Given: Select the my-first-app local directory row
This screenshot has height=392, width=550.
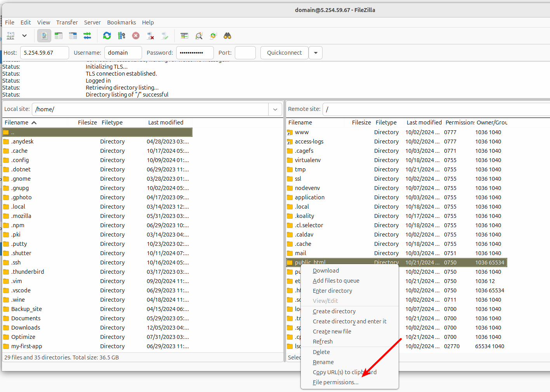Looking at the screenshot, I should (x=97, y=346).
